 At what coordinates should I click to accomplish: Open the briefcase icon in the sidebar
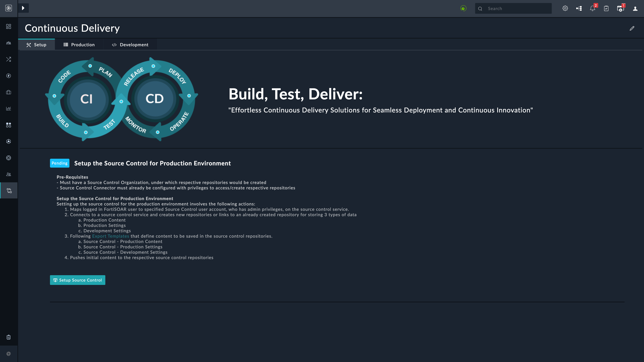click(x=9, y=92)
